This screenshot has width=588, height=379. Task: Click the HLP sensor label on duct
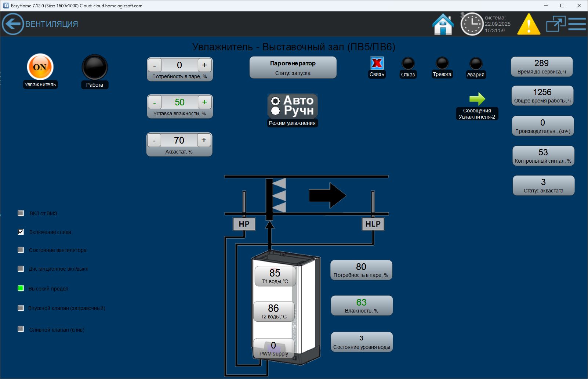click(373, 224)
